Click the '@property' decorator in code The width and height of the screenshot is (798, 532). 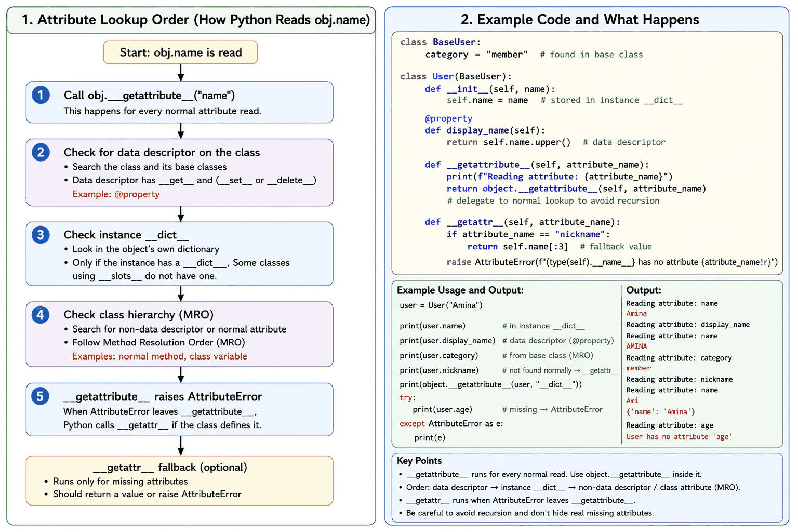point(448,118)
